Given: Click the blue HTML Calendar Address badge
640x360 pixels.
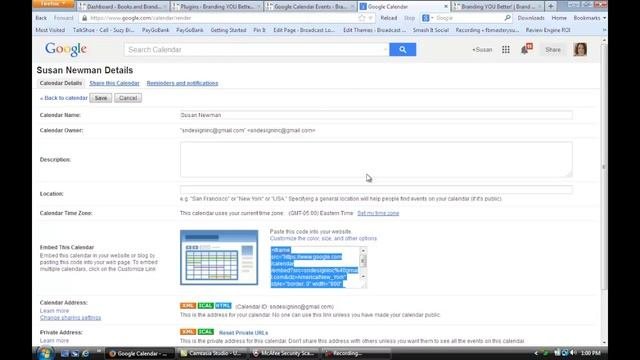Looking at the screenshot, I should (223, 306).
